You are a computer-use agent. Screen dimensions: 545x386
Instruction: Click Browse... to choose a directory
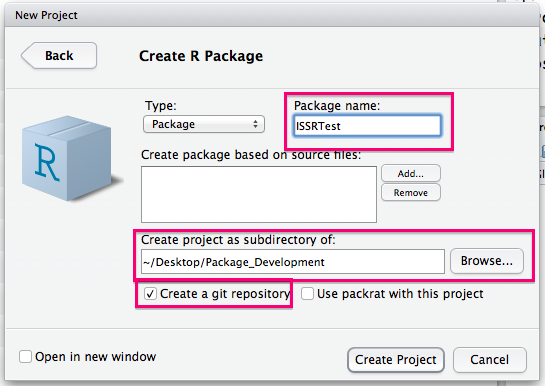click(487, 261)
